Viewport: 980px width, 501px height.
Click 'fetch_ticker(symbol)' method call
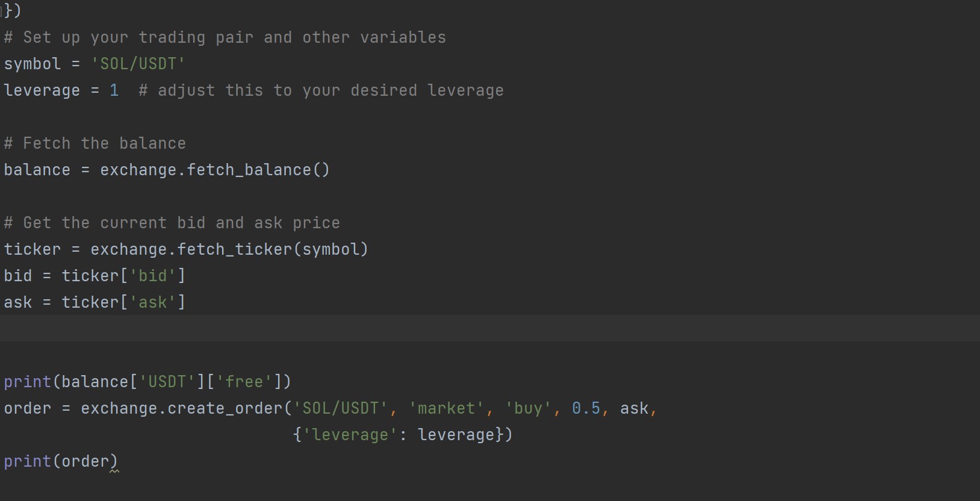[x=273, y=249]
